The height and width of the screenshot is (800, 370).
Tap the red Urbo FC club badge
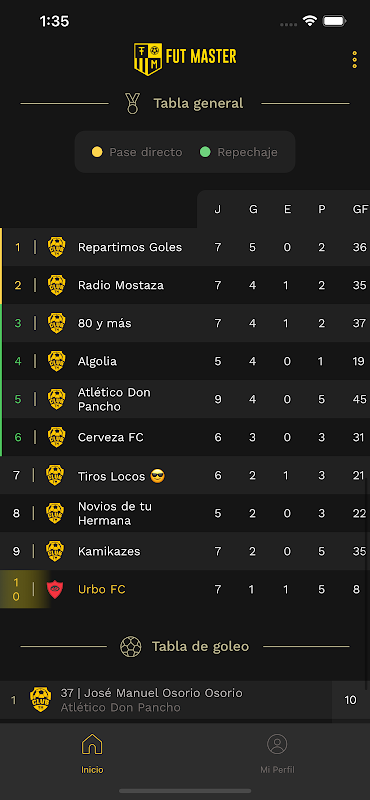55,590
